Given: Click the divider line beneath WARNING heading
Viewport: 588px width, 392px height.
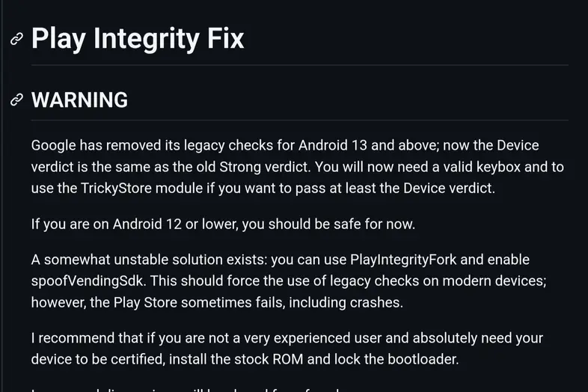Looking at the screenshot, I should point(300,120).
